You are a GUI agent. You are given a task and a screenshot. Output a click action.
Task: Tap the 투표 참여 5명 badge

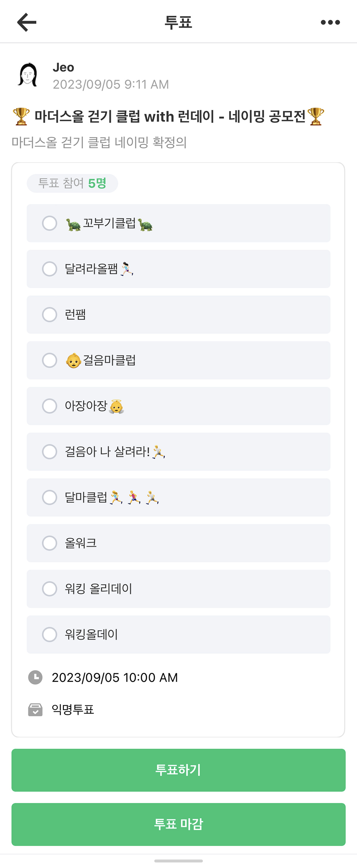pyautogui.click(x=72, y=183)
